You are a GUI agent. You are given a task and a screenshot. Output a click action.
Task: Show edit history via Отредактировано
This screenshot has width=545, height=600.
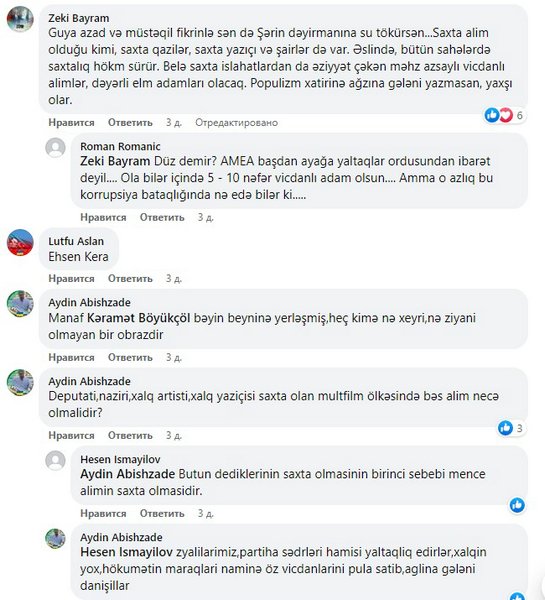pos(237,123)
